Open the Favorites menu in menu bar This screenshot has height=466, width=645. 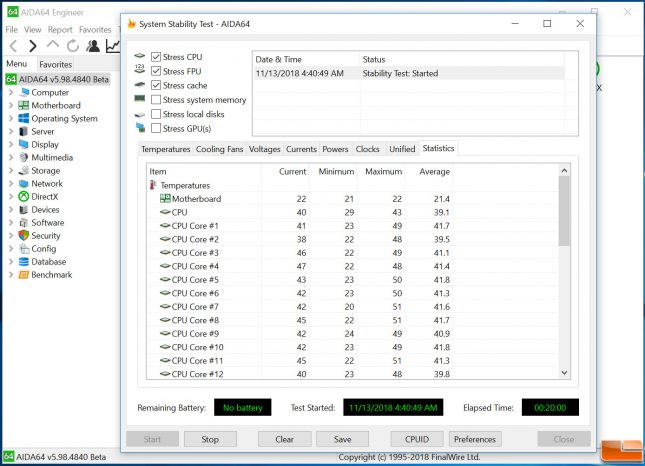(95, 30)
